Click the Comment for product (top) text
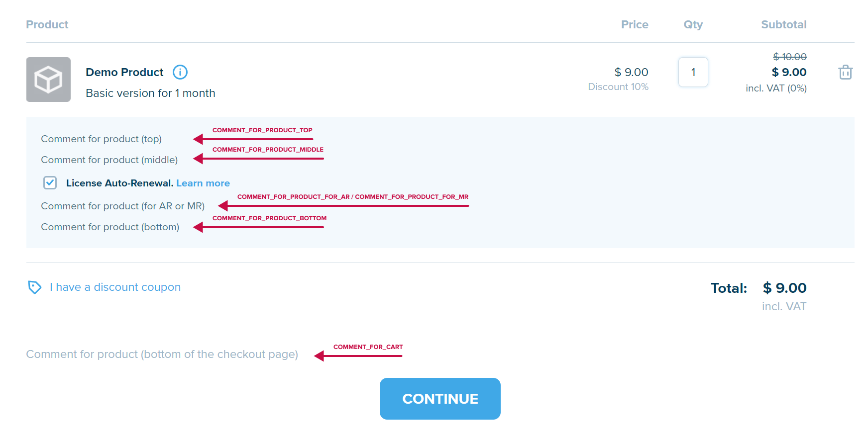The height and width of the screenshot is (440, 868). pos(102,139)
